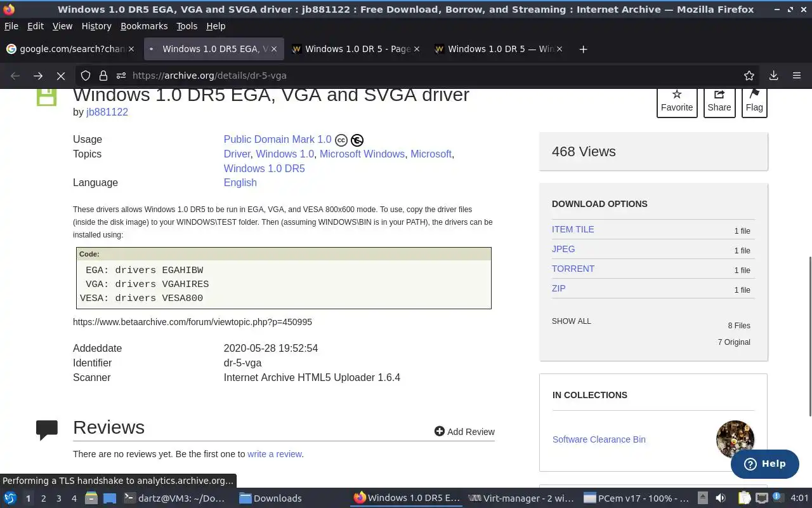Open the History menu
812x508 pixels.
[96, 26]
